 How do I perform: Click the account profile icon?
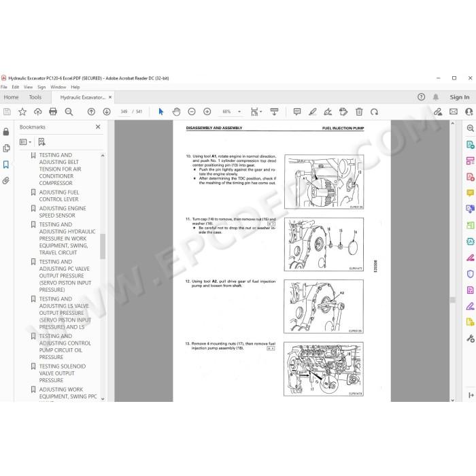(x=469, y=112)
